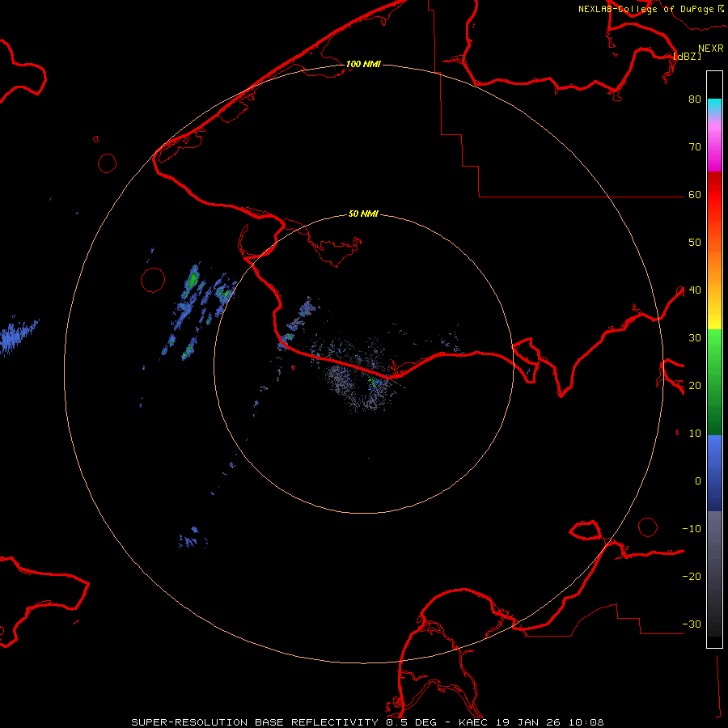The image size is (728, 728).
Task: Click the -10 dBZ scale label
Action: coord(692,529)
